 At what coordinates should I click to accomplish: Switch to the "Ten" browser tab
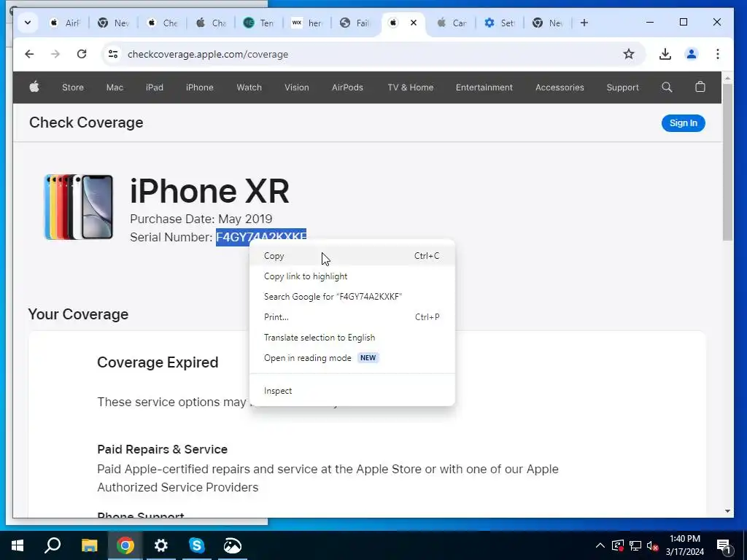[x=258, y=23]
